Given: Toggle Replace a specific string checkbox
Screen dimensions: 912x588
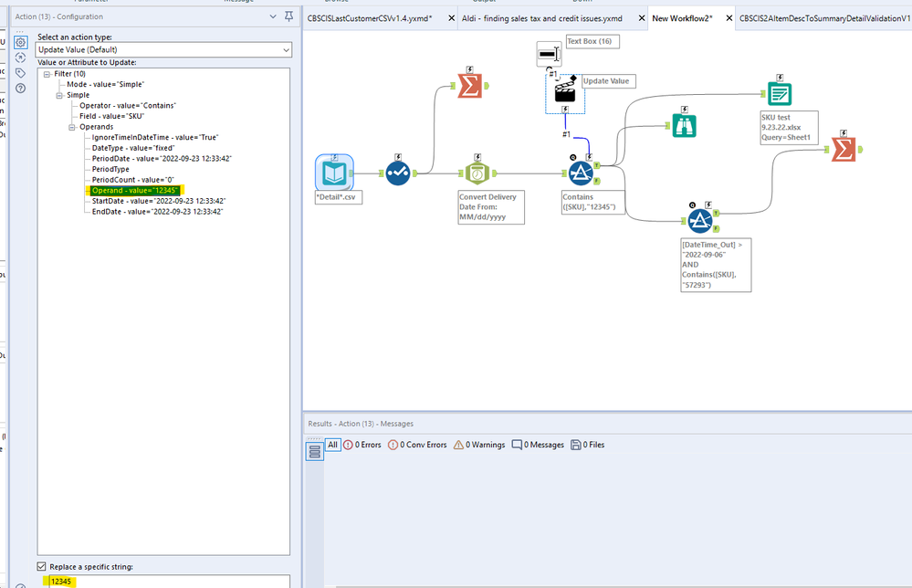Looking at the screenshot, I should tap(41, 566).
